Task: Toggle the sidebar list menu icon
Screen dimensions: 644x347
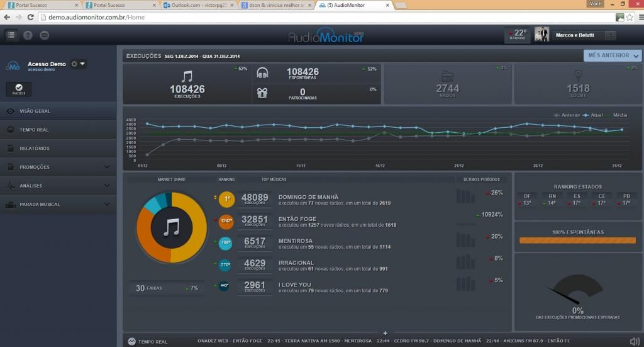Action: coord(11,35)
